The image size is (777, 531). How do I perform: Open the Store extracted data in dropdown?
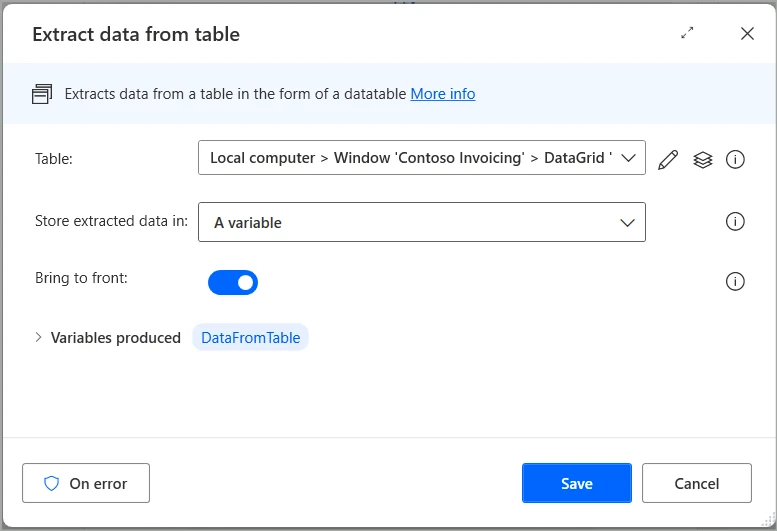coord(410,222)
